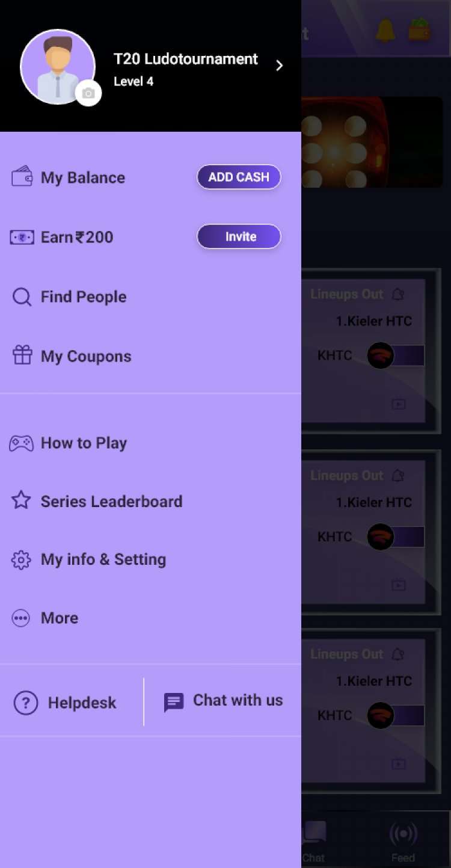Select the Find People menu entry

84,297
